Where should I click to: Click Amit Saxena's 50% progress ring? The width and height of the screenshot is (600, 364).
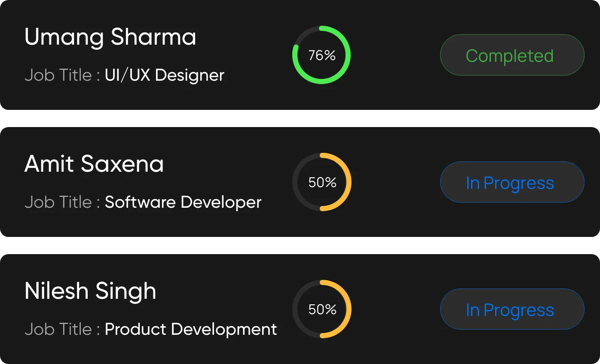349,182
